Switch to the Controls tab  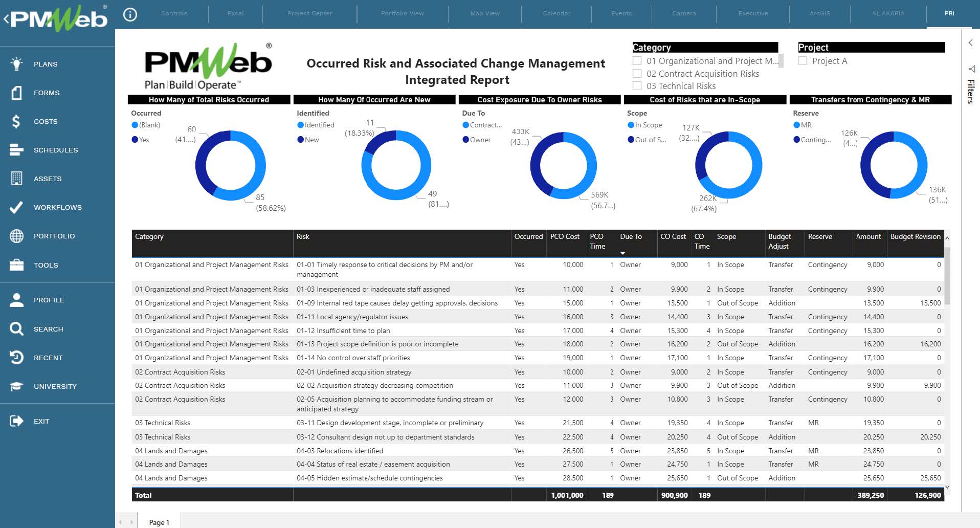pyautogui.click(x=174, y=13)
